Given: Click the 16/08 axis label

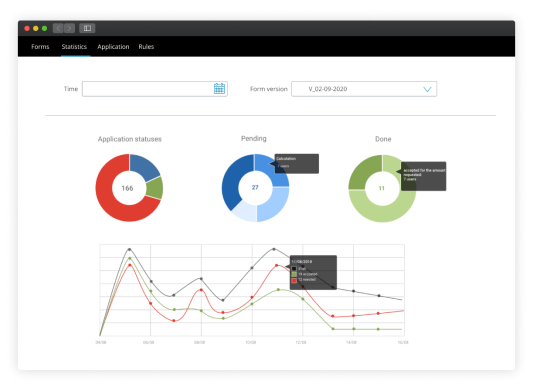Looking at the screenshot, I should pos(403,342).
